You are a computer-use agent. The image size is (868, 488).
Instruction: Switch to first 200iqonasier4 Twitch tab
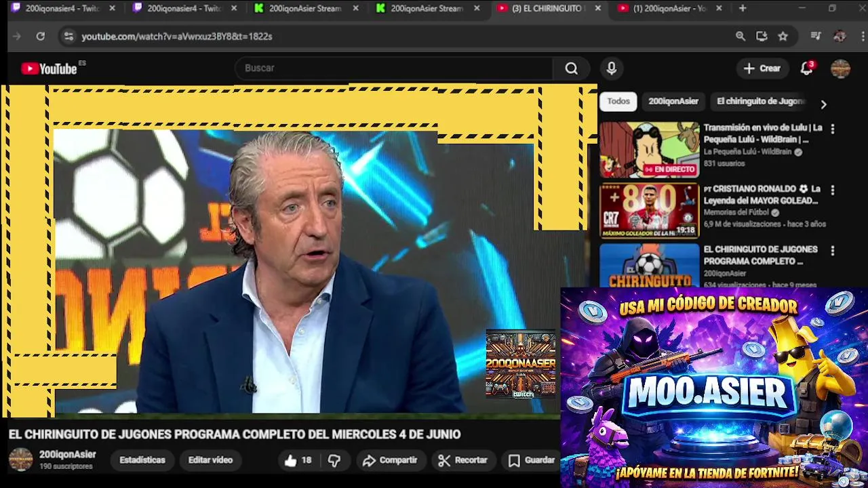coord(61,8)
